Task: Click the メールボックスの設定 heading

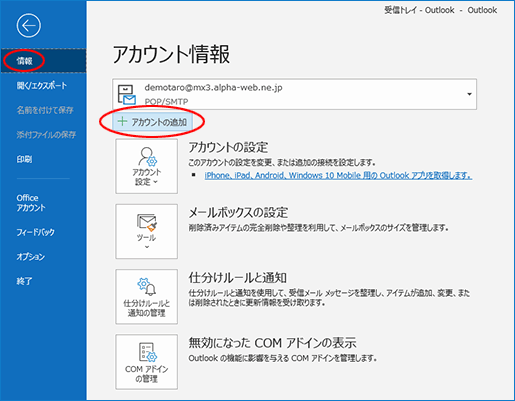Action: click(238, 212)
